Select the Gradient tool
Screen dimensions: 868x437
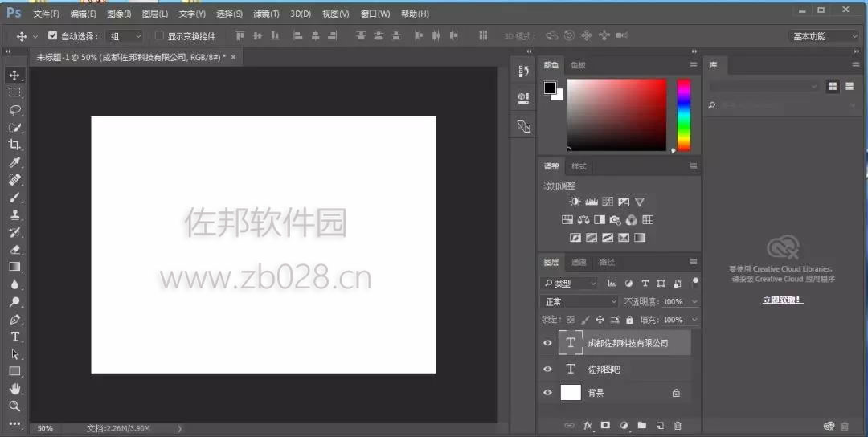click(15, 267)
